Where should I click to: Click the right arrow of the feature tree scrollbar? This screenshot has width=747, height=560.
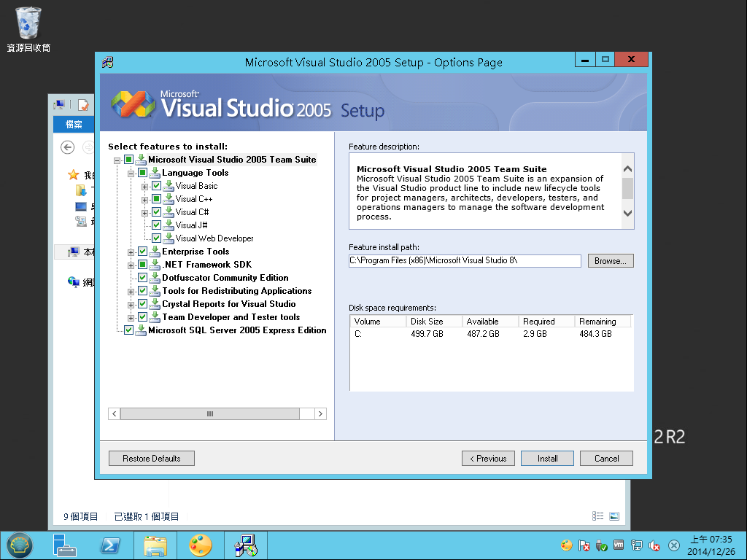(321, 414)
